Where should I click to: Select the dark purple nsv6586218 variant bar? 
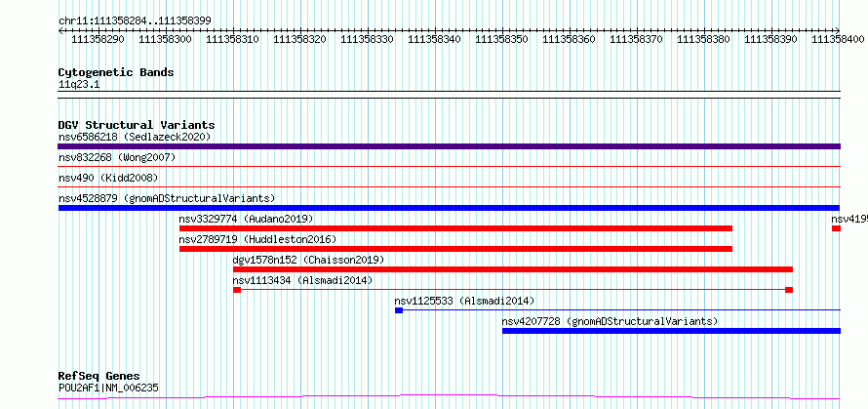pos(449,146)
